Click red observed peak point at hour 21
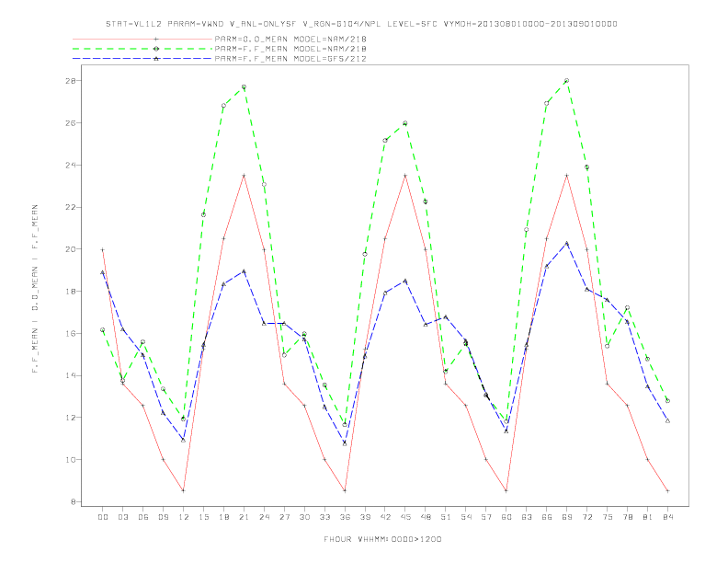728x563 pixels. click(244, 176)
